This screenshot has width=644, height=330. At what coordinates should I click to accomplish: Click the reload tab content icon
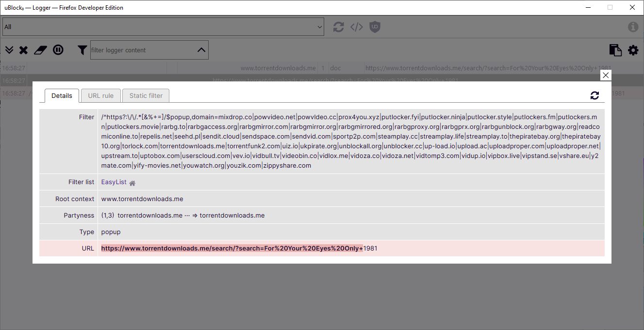338,27
